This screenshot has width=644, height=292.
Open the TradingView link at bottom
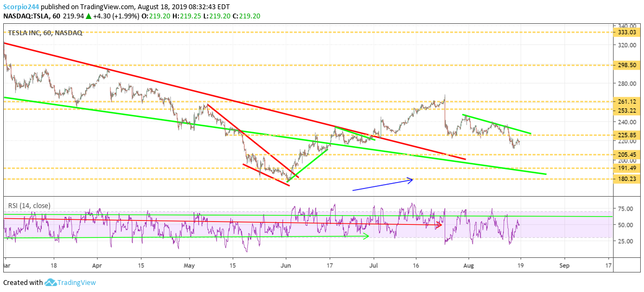click(x=76, y=283)
